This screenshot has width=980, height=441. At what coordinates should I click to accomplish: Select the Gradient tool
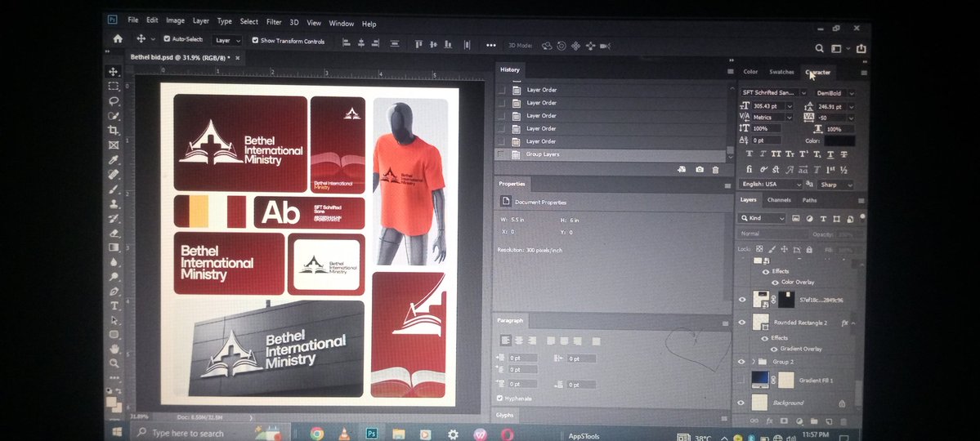(x=114, y=247)
